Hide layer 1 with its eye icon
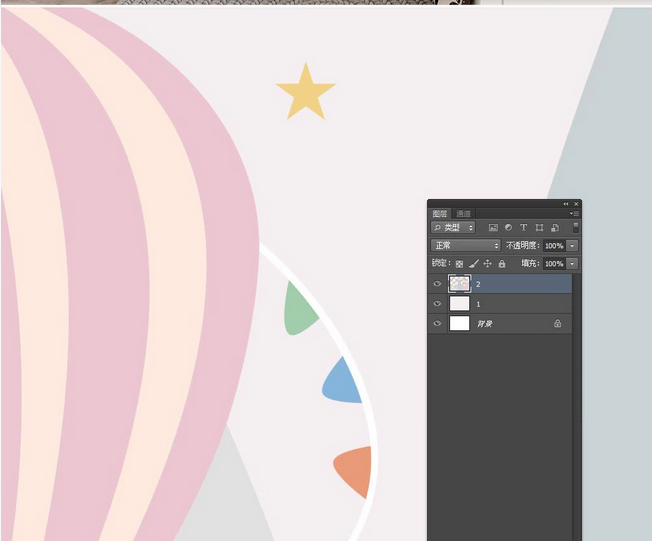This screenshot has height=541, width=652. click(x=437, y=303)
